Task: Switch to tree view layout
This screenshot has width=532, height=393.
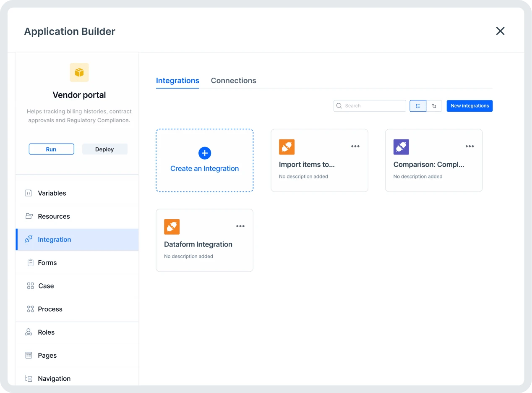Action: 434,106
